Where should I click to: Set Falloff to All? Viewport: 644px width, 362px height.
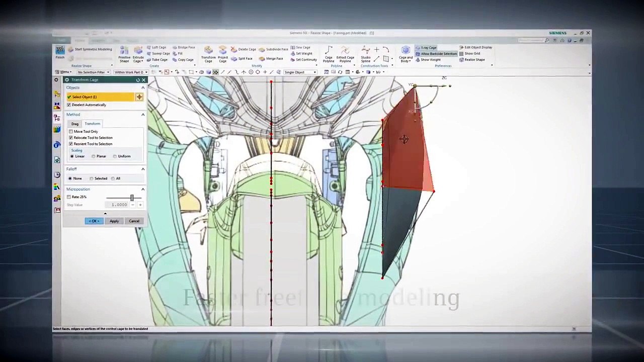(x=113, y=178)
